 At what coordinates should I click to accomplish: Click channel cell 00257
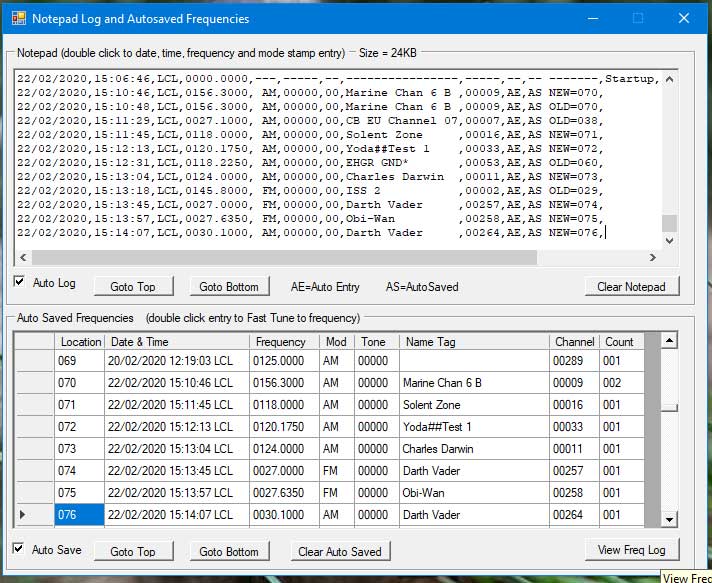pyautogui.click(x=574, y=471)
